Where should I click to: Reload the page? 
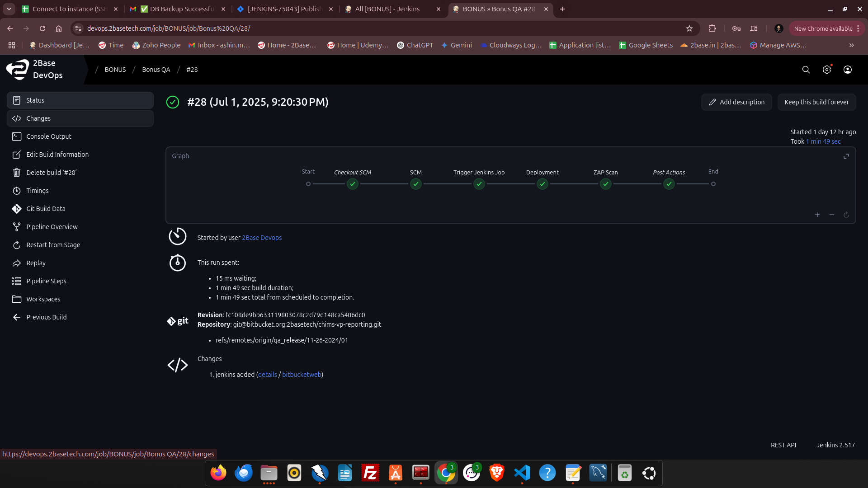point(42,28)
